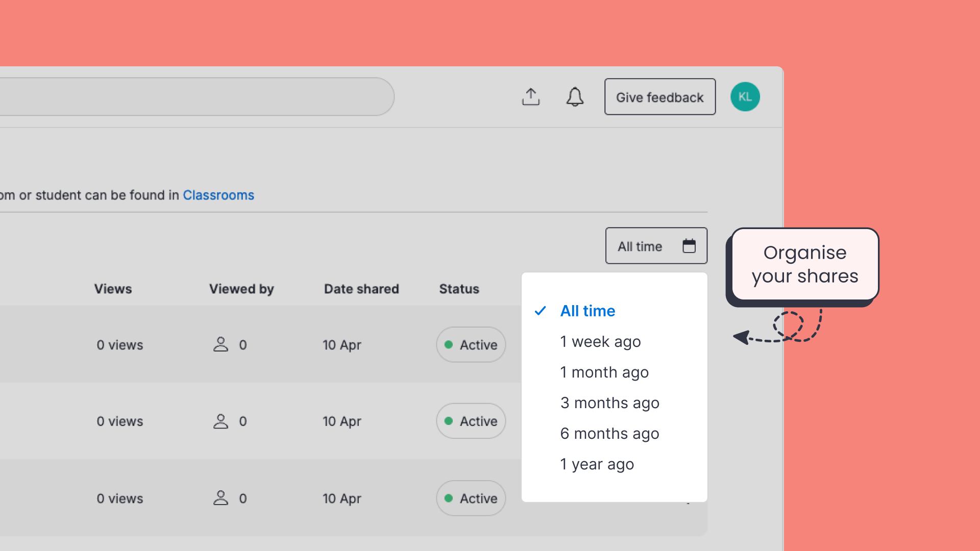Click the checkmark next to All time
980x551 pixels.
[x=541, y=311]
